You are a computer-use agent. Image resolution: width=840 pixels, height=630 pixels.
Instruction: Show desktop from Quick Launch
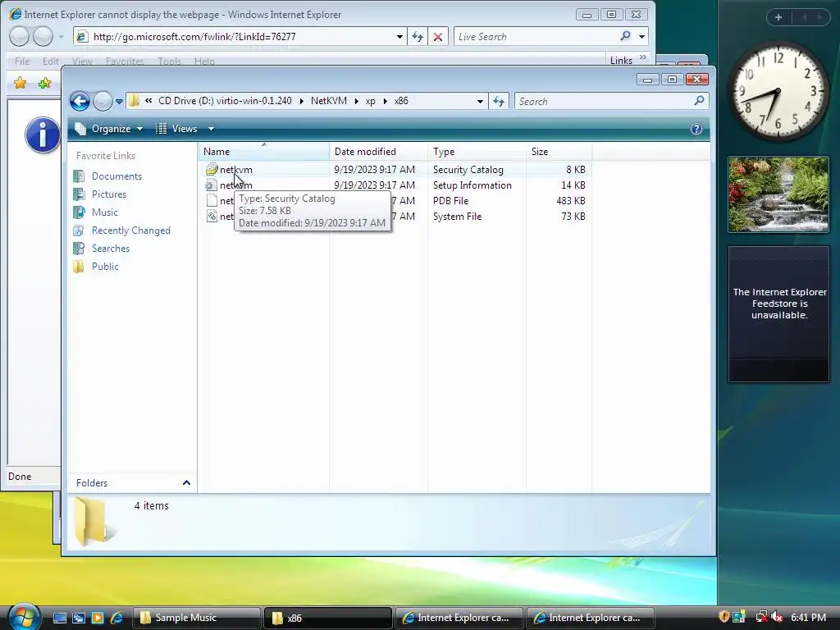[59, 618]
